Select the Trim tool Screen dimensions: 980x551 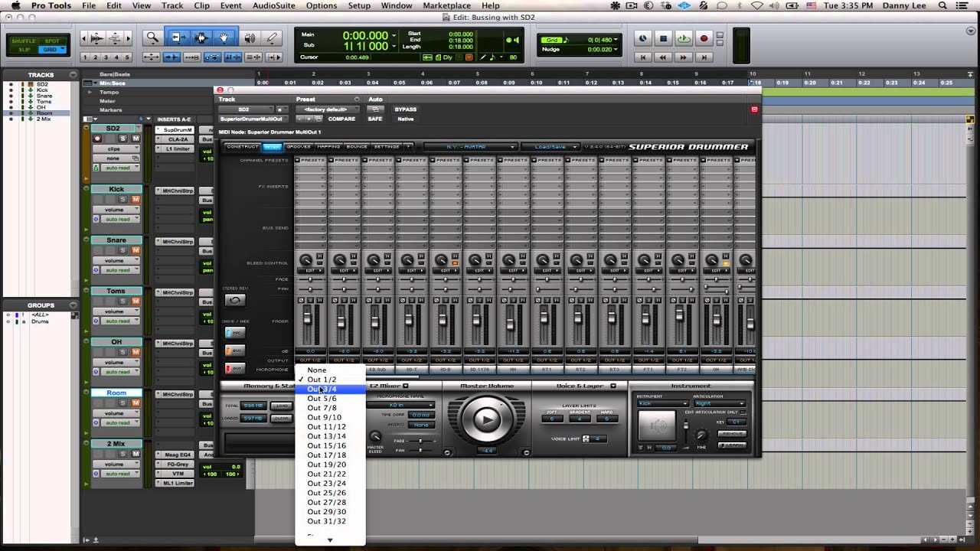(x=178, y=37)
